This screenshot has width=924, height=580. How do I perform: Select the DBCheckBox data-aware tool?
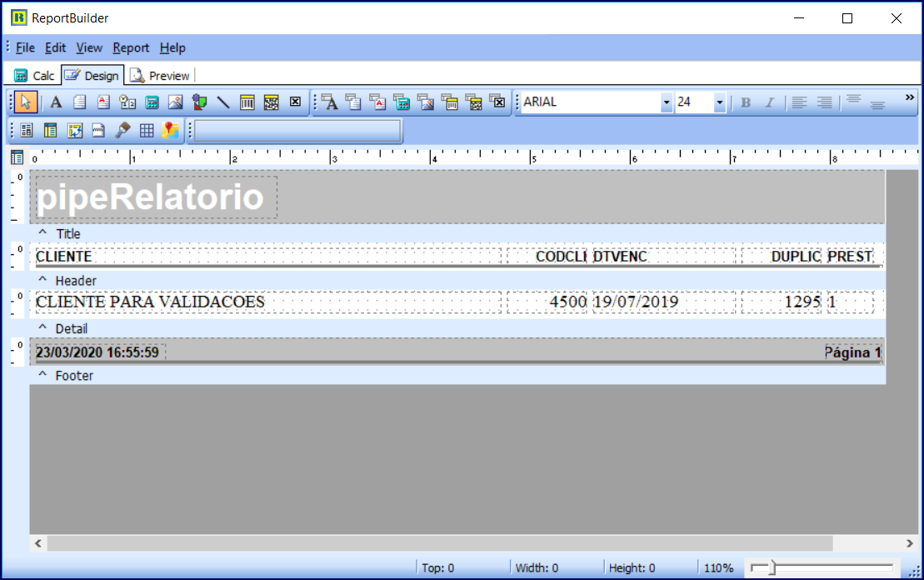[x=498, y=102]
